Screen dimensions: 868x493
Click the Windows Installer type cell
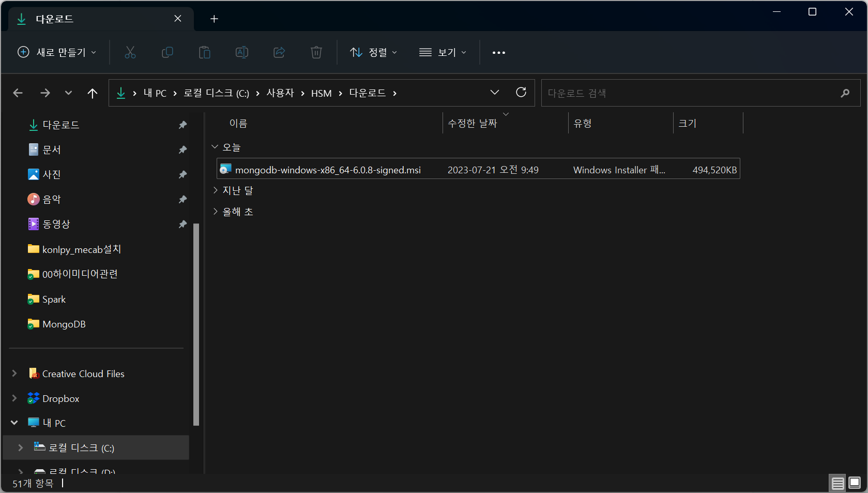point(619,170)
